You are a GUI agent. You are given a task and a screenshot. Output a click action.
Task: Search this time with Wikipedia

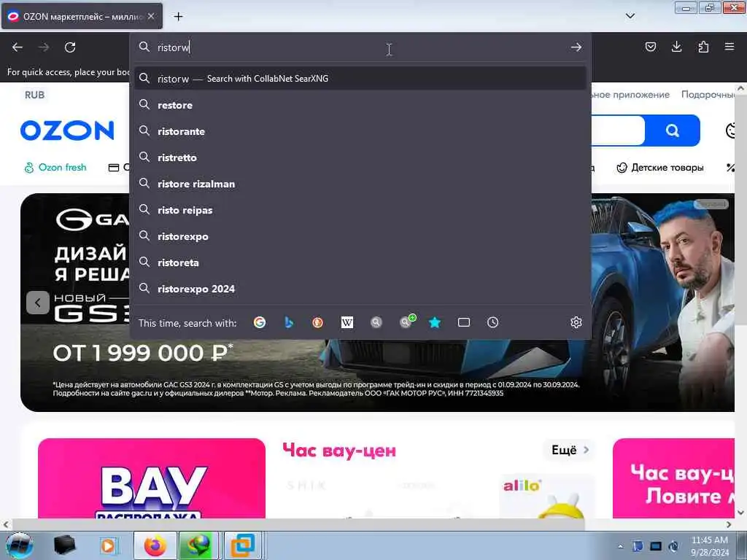(347, 322)
